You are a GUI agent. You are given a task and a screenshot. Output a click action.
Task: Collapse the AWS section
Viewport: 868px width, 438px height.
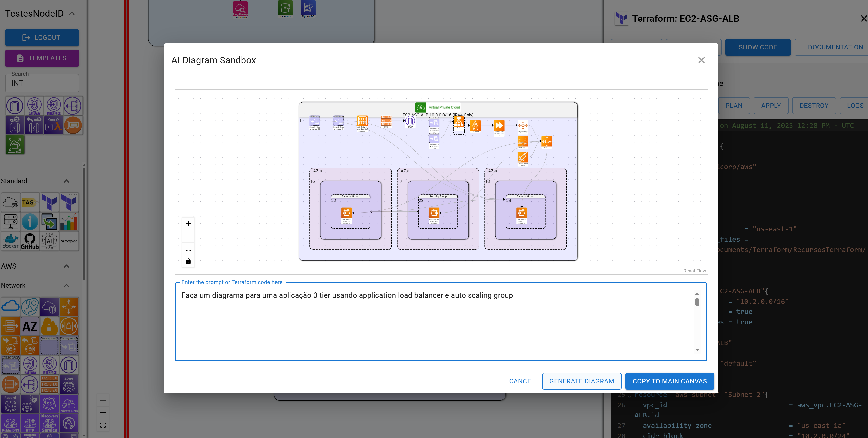[66, 266]
